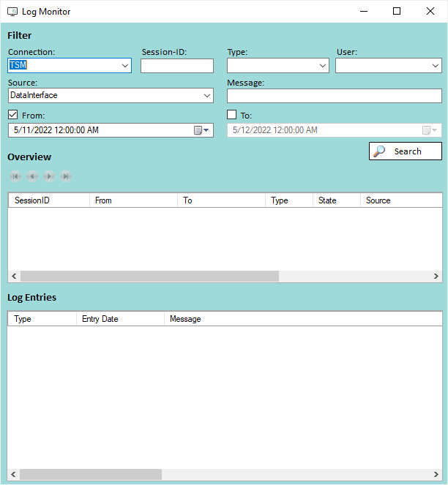Click the State column header

(x=335, y=200)
